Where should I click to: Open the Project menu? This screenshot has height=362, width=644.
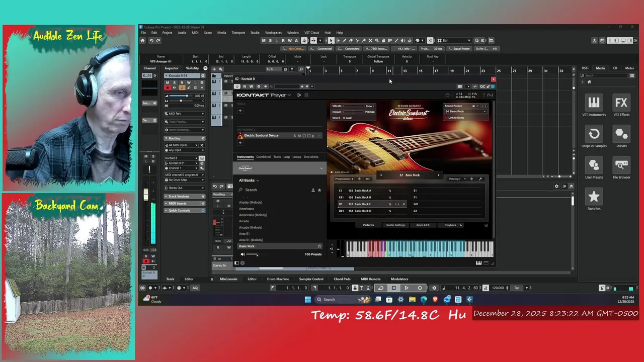coord(167,33)
